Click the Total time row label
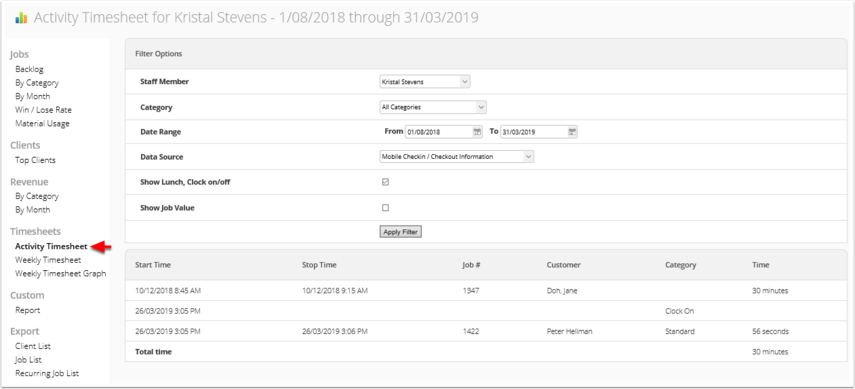855x389 pixels. pos(153,352)
